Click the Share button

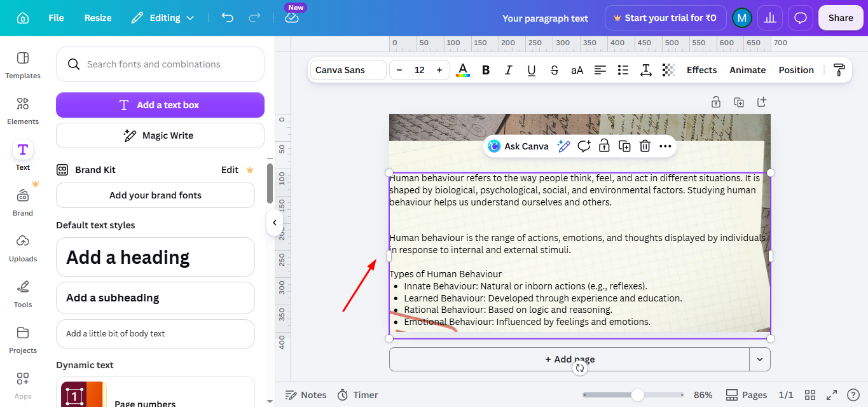click(841, 18)
